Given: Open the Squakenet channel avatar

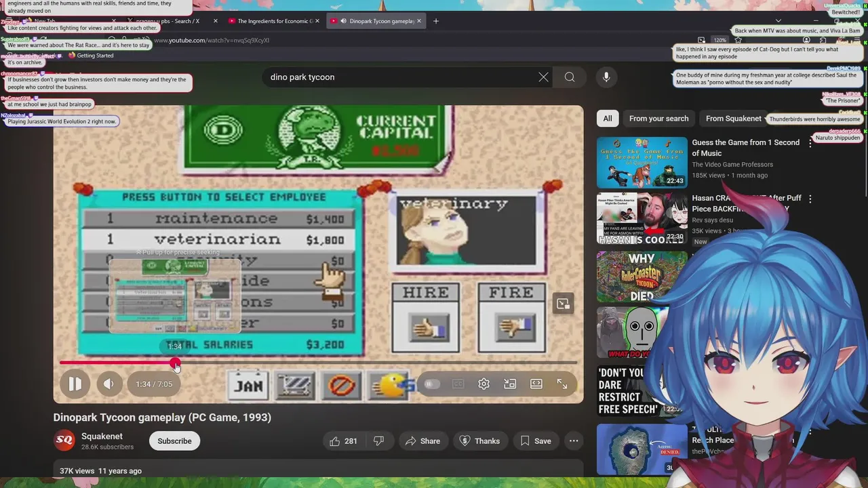Looking at the screenshot, I should click(x=64, y=441).
